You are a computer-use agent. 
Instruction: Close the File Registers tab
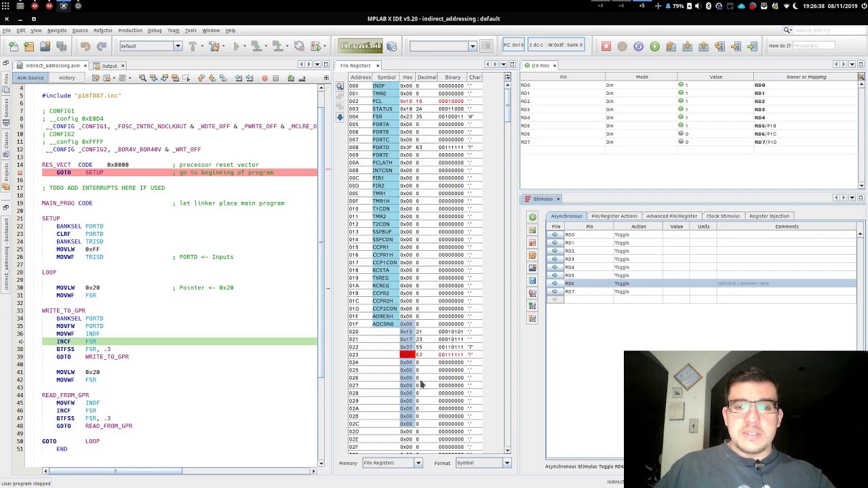click(376, 66)
